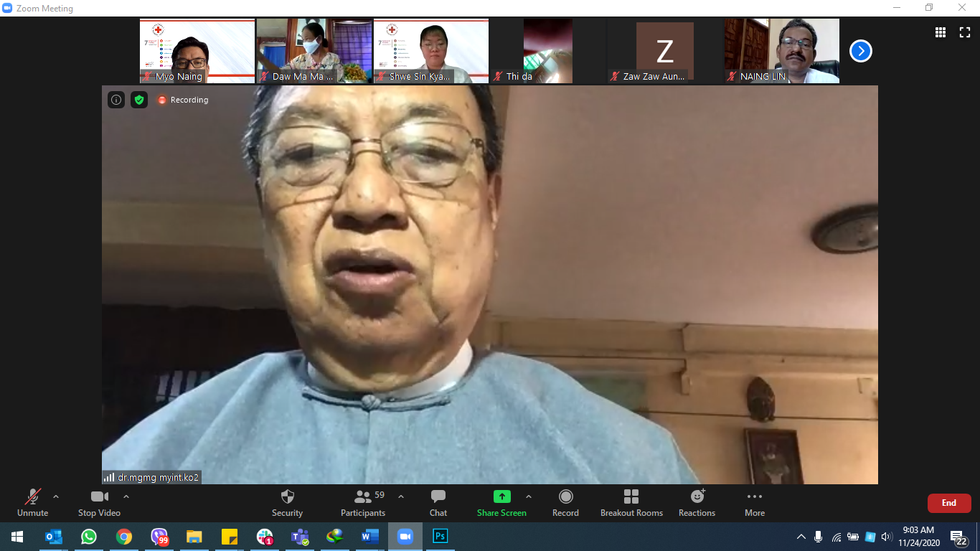Open the More options menu

pyautogui.click(x=754, y=502)
